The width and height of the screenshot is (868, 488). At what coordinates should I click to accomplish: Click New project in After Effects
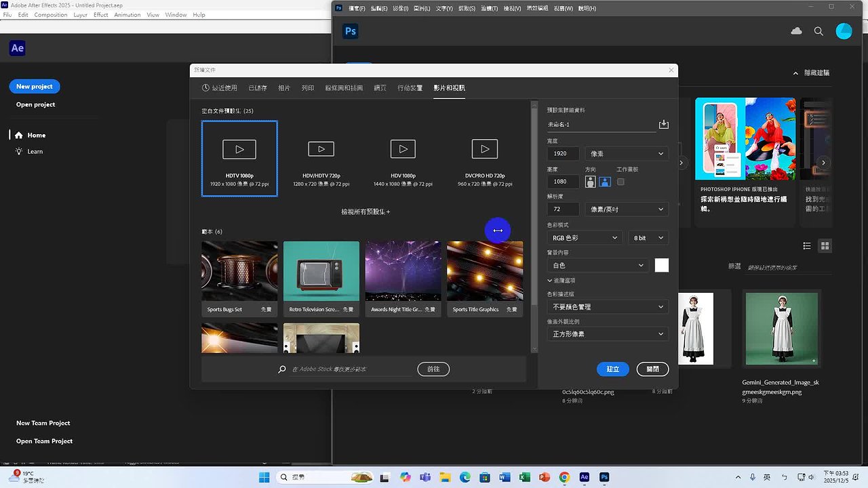click(x=34, y=86)
